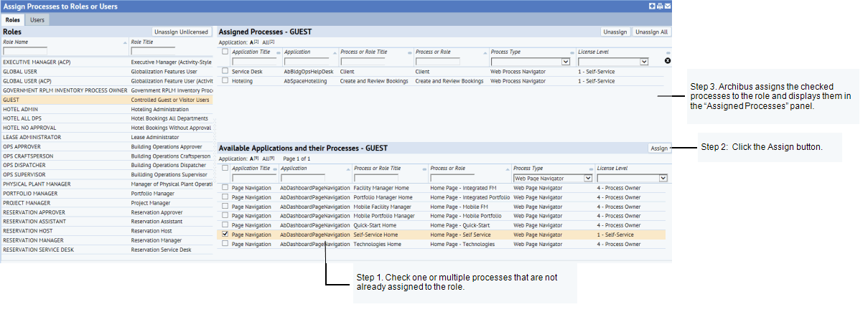Select the RESERVATION SERVICE DESK role

coord(108,250)
